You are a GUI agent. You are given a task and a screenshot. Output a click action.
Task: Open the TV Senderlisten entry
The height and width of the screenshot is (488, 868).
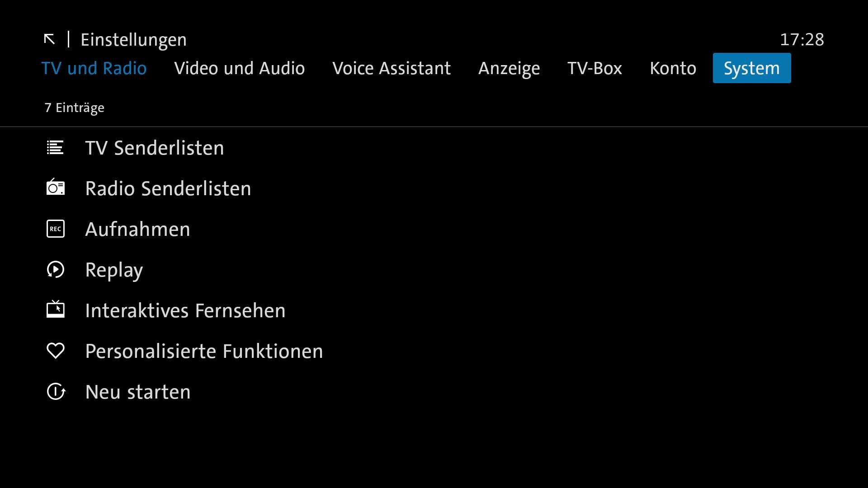click(x=154, y=148)
